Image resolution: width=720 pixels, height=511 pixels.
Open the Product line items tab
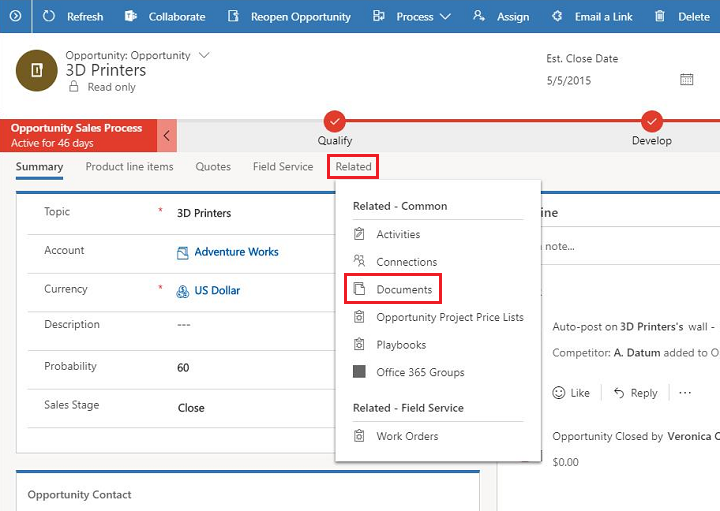coord(129,167)
